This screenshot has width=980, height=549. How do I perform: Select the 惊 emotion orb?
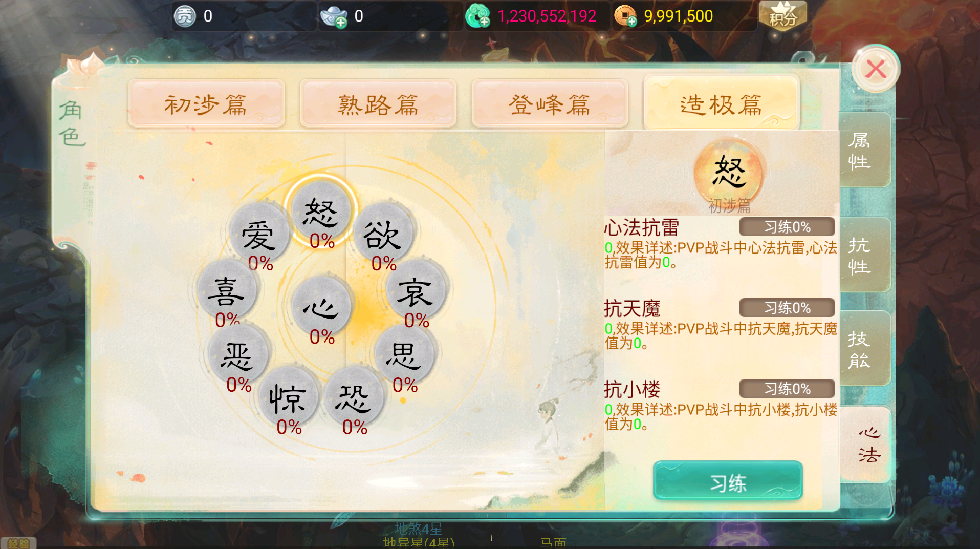(x=288, y=397)
